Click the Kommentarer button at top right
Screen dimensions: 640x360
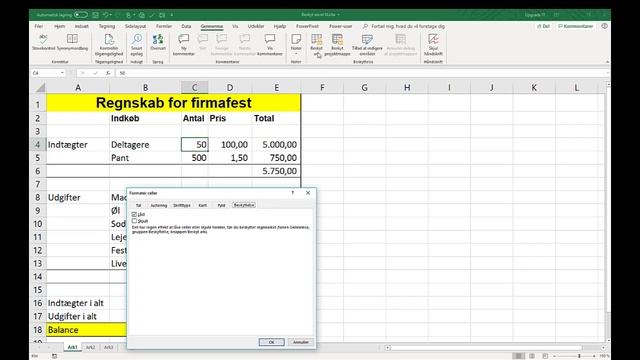[x=576, y=26]
